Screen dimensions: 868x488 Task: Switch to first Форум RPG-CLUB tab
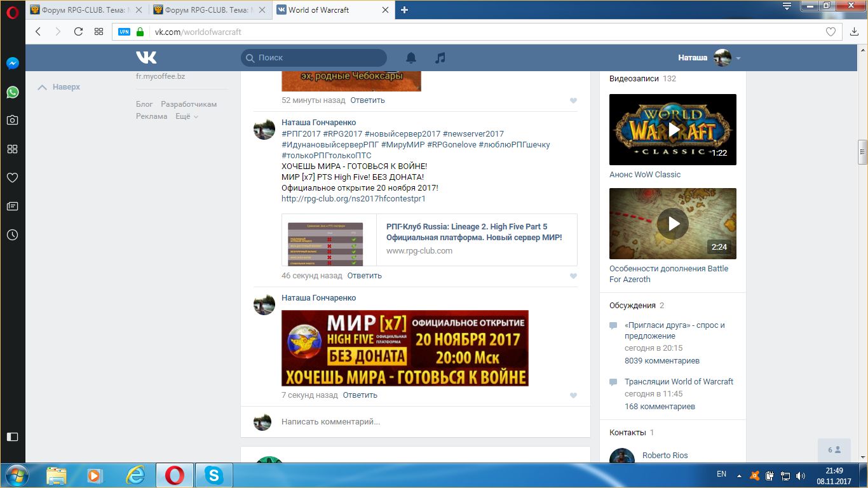[86, 10]
